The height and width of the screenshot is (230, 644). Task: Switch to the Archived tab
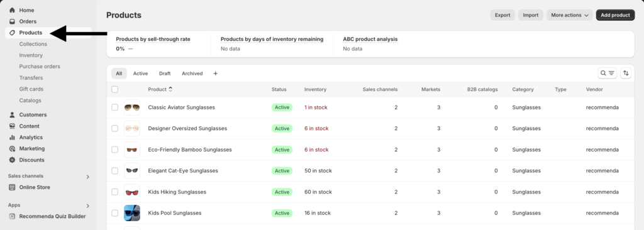192,74
